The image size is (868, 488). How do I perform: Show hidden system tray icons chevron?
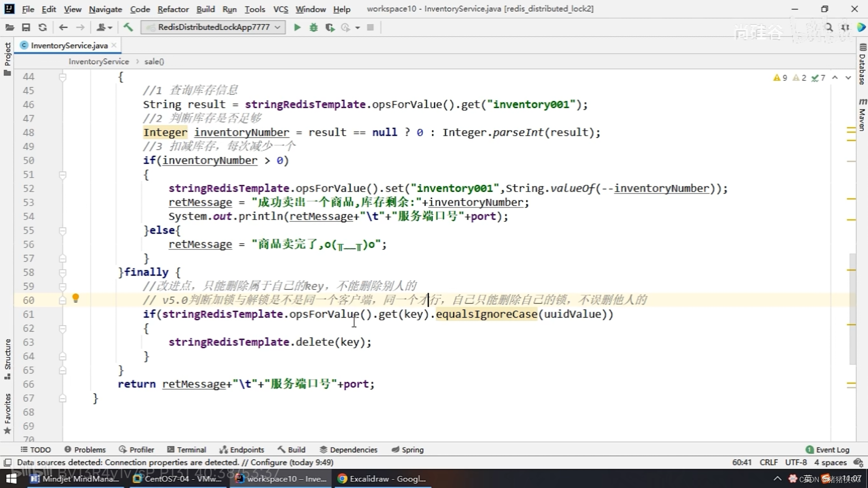[777, 479]
